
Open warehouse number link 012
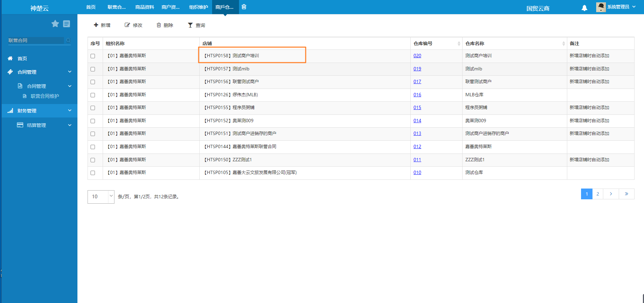pyautogui.click(x=417, y=146)
